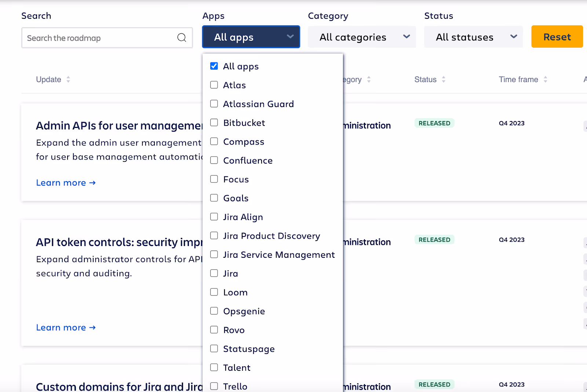
Task: Check the Atlassian Guard checkbox
Action: 214,104
